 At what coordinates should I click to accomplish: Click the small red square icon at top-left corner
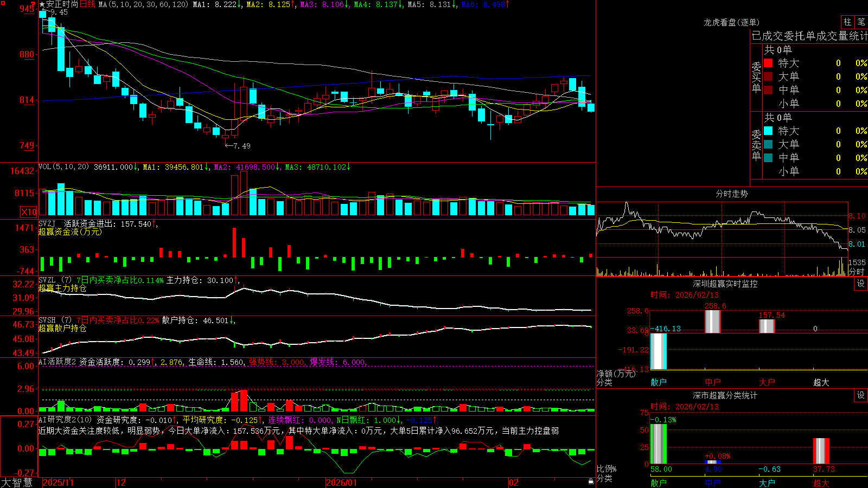pos(3,3)
